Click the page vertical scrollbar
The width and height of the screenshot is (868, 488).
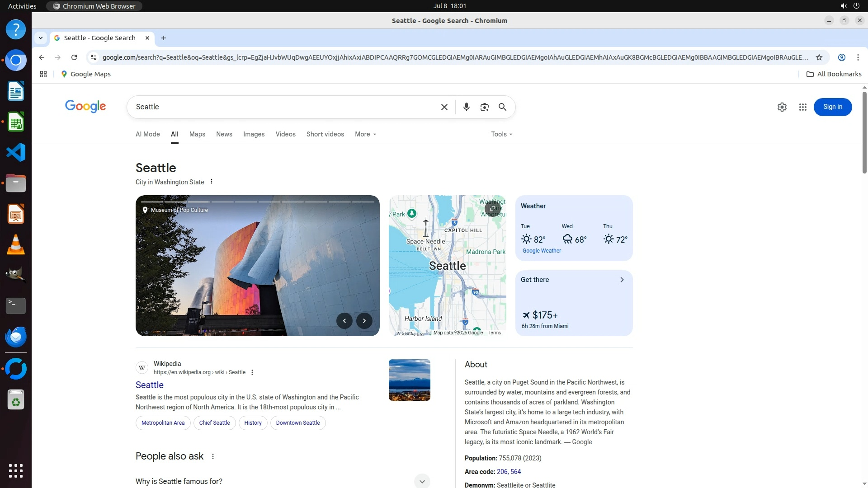(864, 131)
